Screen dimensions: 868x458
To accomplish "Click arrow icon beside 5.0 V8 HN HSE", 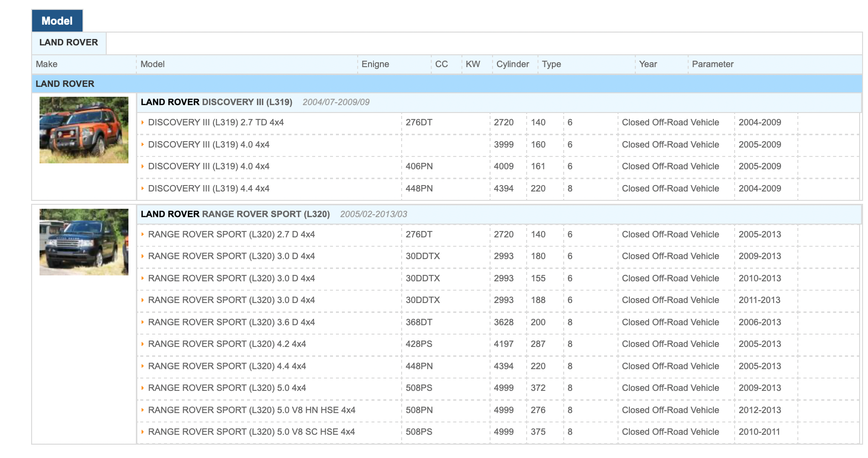I will point(143,410).
